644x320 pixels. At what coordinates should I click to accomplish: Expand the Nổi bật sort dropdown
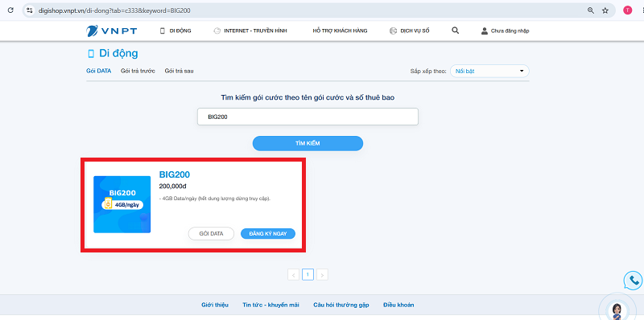489,71
